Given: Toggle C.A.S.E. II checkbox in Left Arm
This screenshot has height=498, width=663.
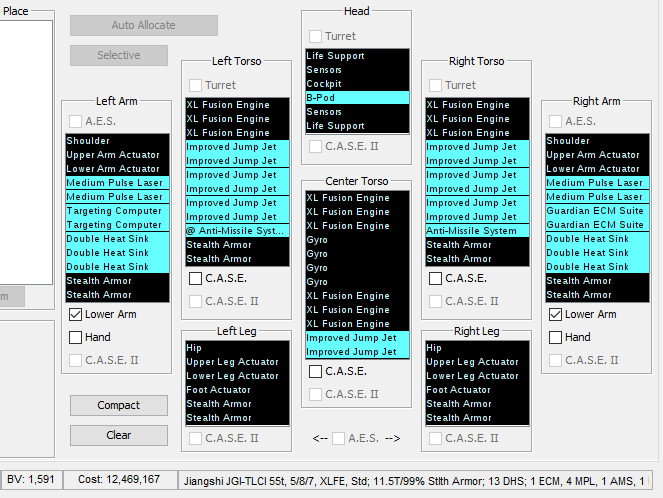Looking at the screenshot, I should click(75, 361).
